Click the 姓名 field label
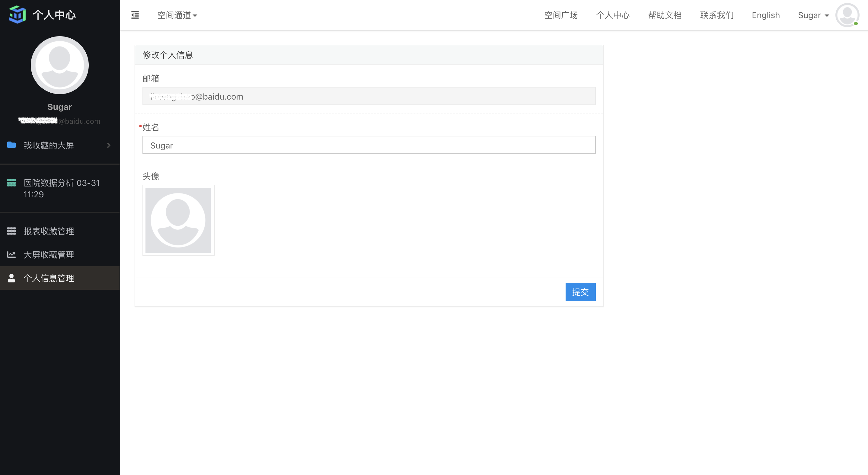868x475 pixels. coord(151,127)
